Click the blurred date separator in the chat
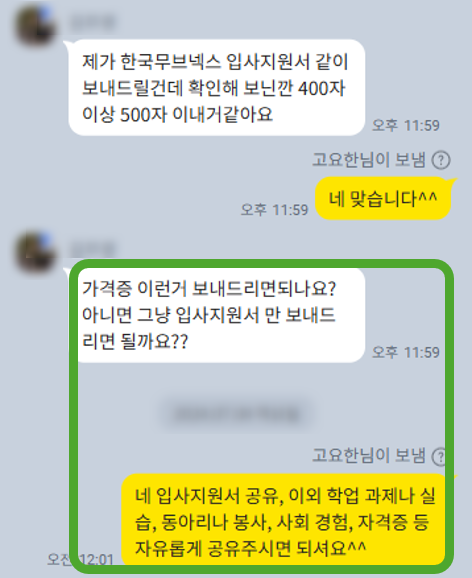The width and height of the screenshot is (472, 578). coord(236,414)
